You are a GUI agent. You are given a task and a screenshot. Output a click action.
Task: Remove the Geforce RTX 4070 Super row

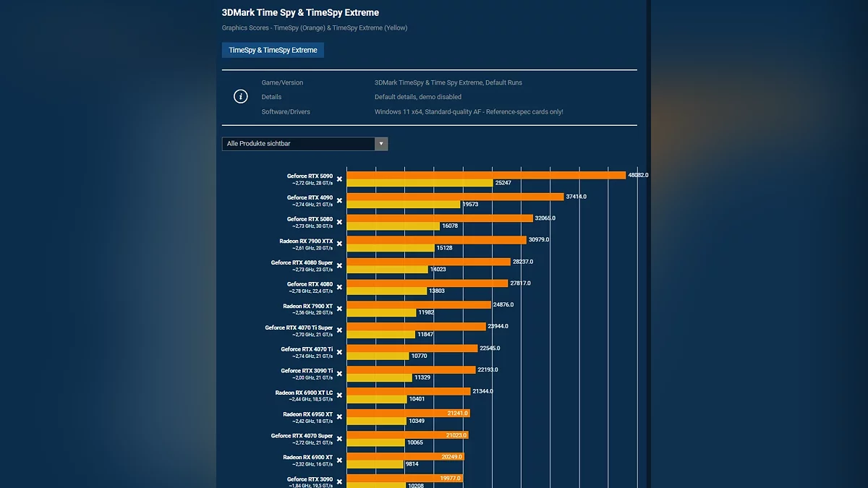pyautogui.click(x=339, y=440)
